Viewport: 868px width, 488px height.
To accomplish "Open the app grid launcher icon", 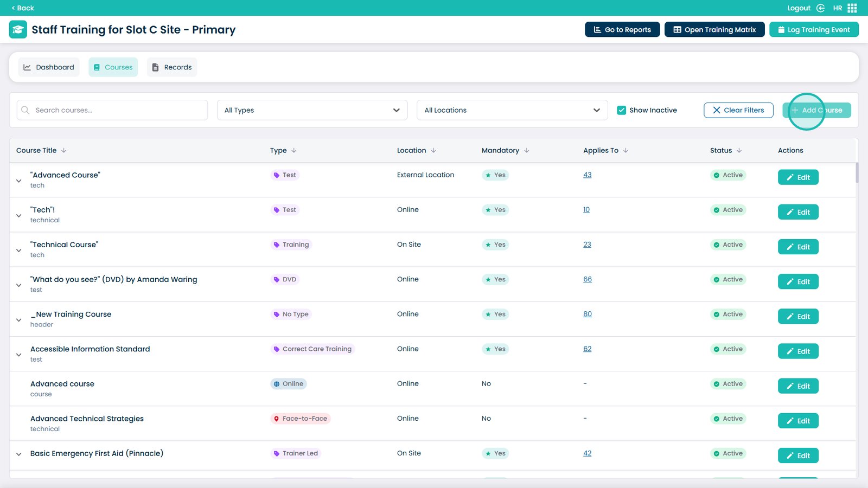I will [x=852, y=8].
